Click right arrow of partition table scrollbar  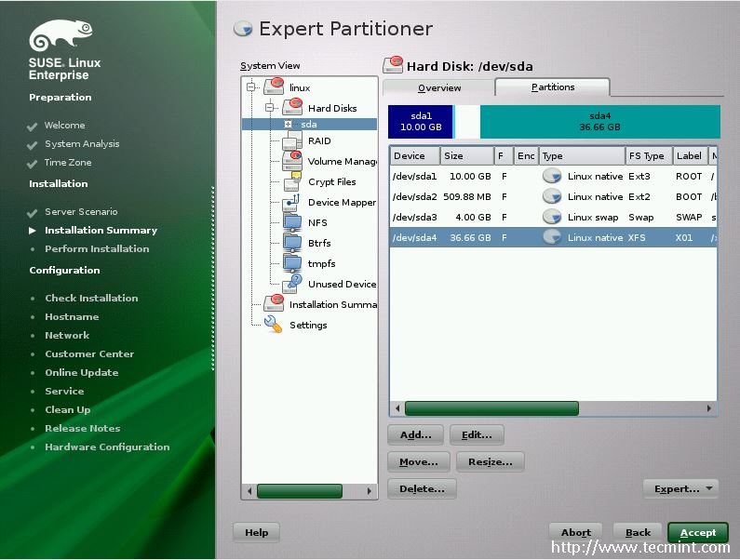(709, 408)
